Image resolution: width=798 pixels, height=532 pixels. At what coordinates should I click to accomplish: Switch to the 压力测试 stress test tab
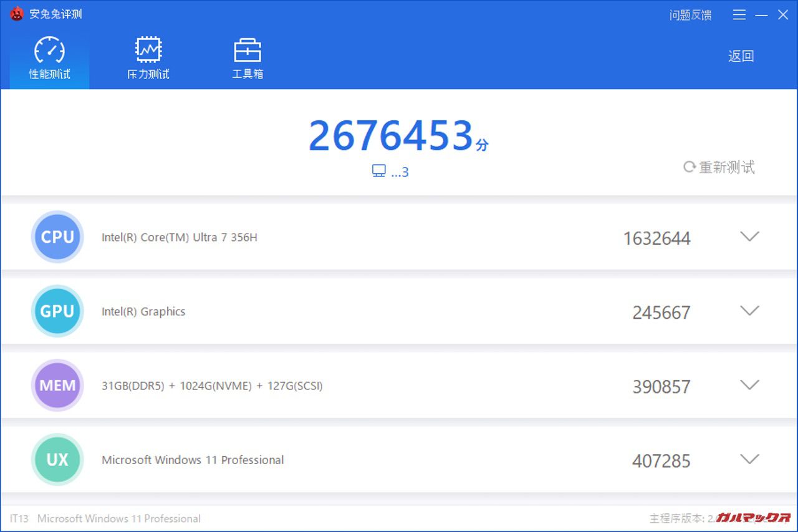point(148,59)
